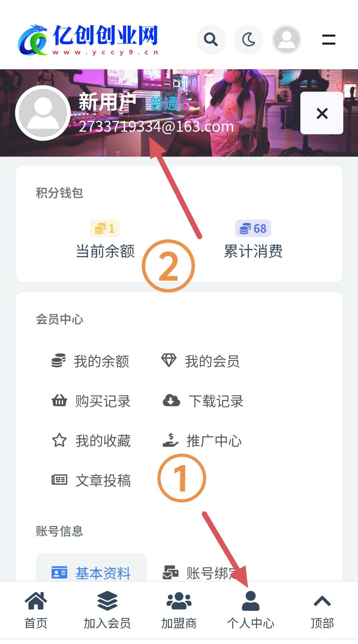This screenshot has height=644, width=358.
Task: Close the profile panel with X
Action: point(322,113)
